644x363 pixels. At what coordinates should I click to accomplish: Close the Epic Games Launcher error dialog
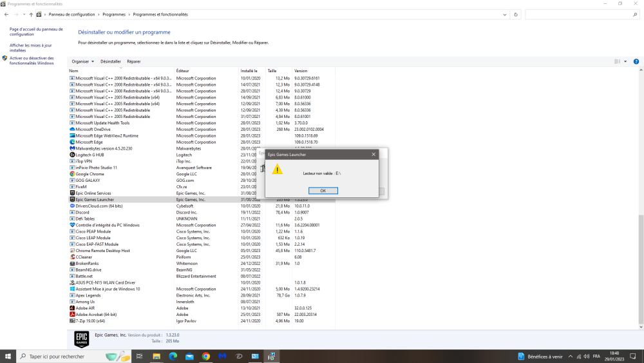374,155
